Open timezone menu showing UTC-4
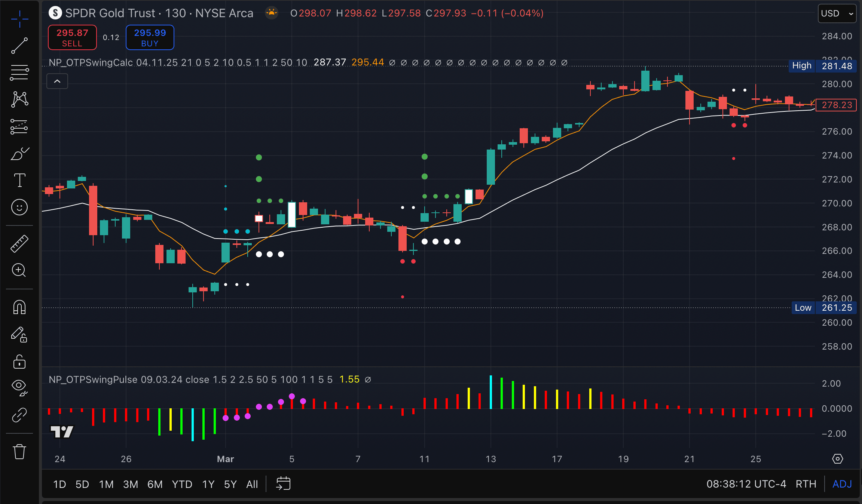Image resolution: width=862 pixels, height=504 pixels. pyautogui.click(x=746, y=484)
